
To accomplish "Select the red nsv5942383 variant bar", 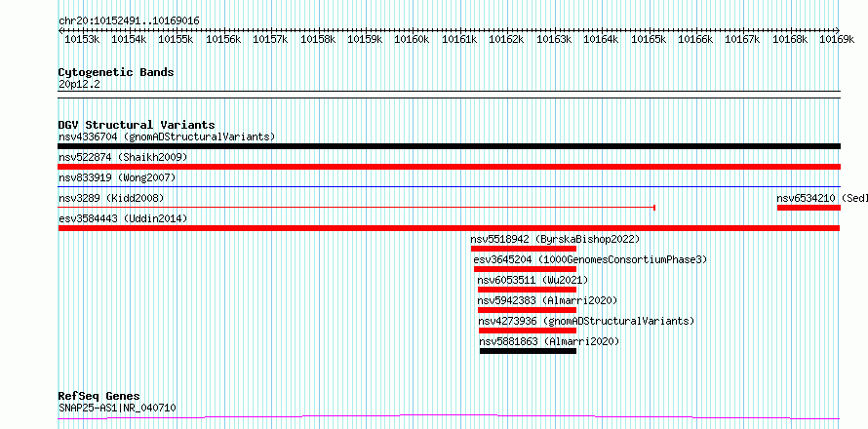I will [527, 310].
